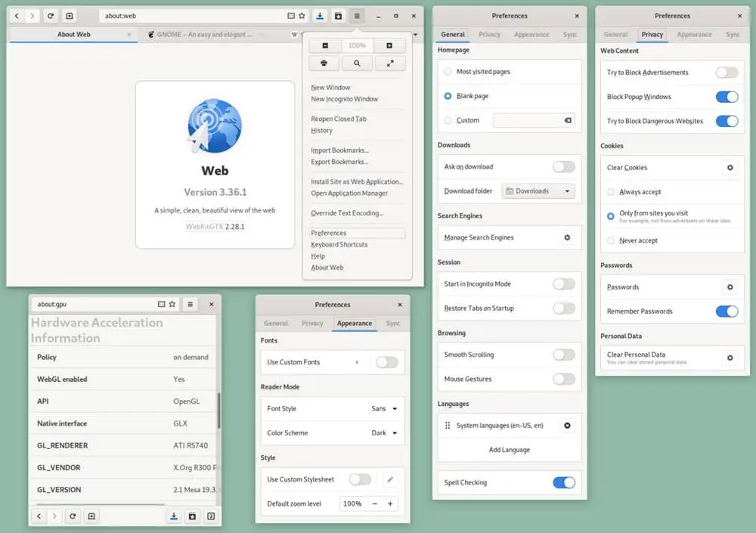Screen dimensions: 756x533
Task: Increase default zoom level with plus
Action: [390, 504]
